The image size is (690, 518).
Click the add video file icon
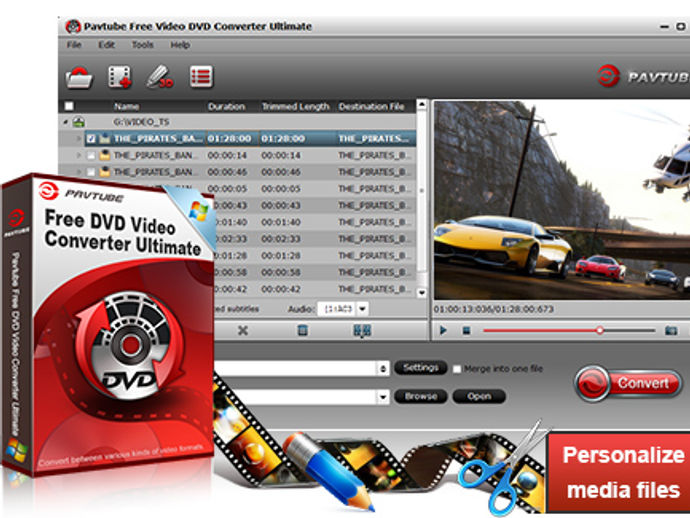click(119, 77)
